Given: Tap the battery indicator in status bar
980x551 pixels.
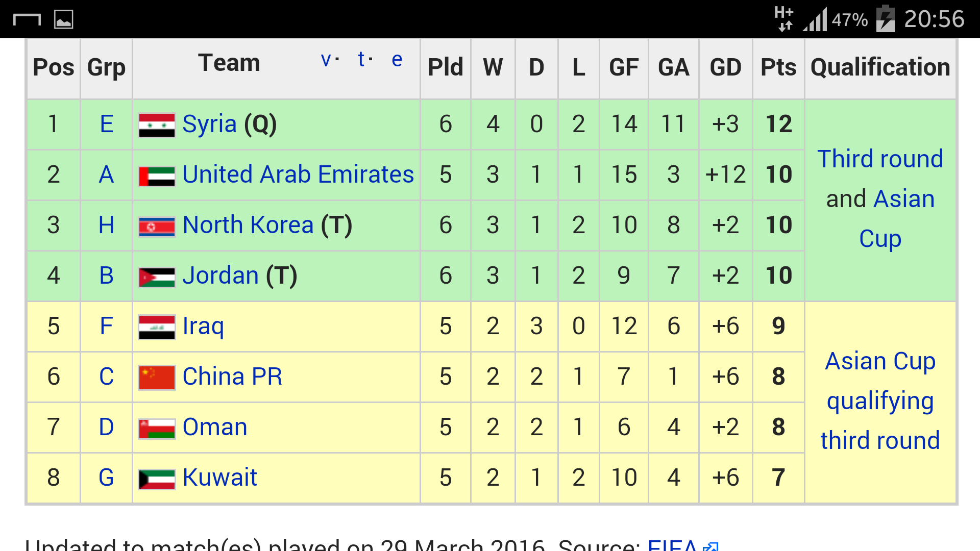Looking at the screenshot, I should (886, 19).
